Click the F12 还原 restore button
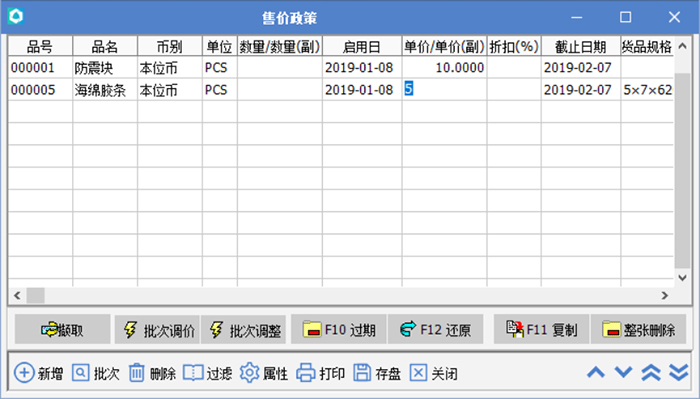The height and width of the screenshot is (399, 700). click(436, 329)
